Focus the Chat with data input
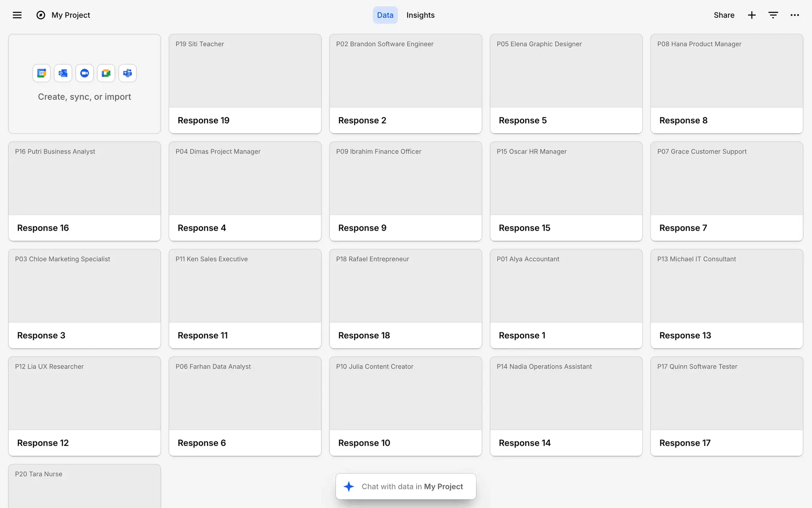The image size is (812, 508). [412, 486]
